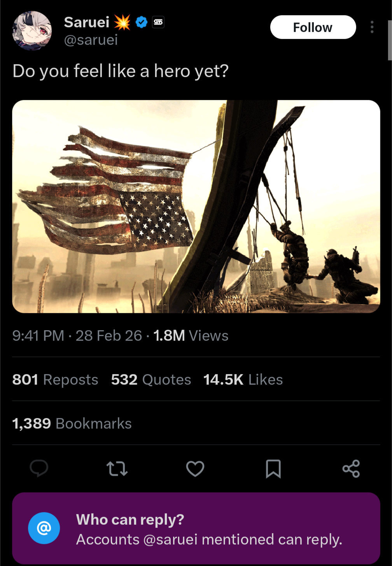The width and height of the screenshot is (392, 566).
Task: Open the tattered flag image
Action: [x=196, y=207]
